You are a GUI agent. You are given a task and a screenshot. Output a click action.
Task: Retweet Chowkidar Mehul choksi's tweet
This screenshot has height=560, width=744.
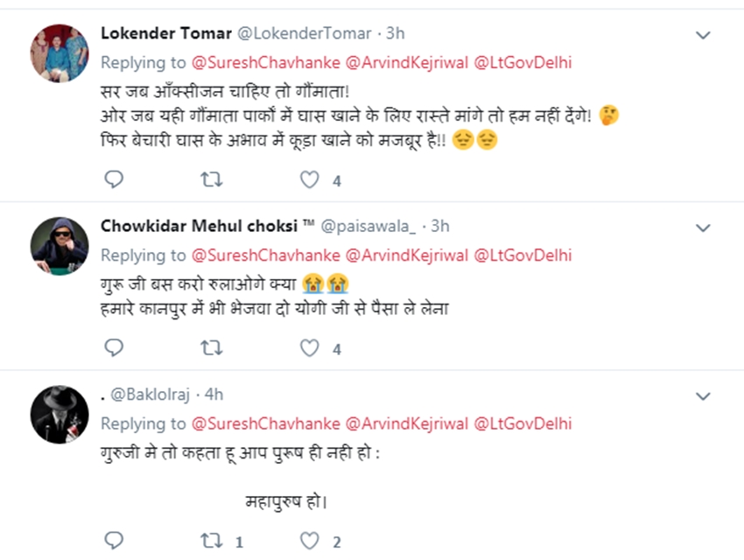click(x=212, y=348)
